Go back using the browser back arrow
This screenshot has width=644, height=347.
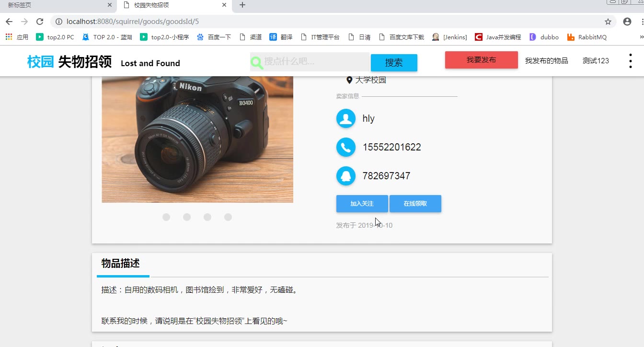click(x=9, y=22)
